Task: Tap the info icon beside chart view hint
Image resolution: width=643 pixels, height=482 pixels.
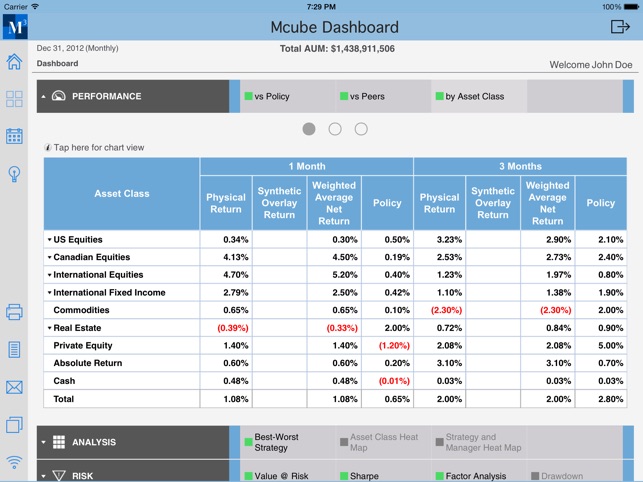Action: coord(48,148)
